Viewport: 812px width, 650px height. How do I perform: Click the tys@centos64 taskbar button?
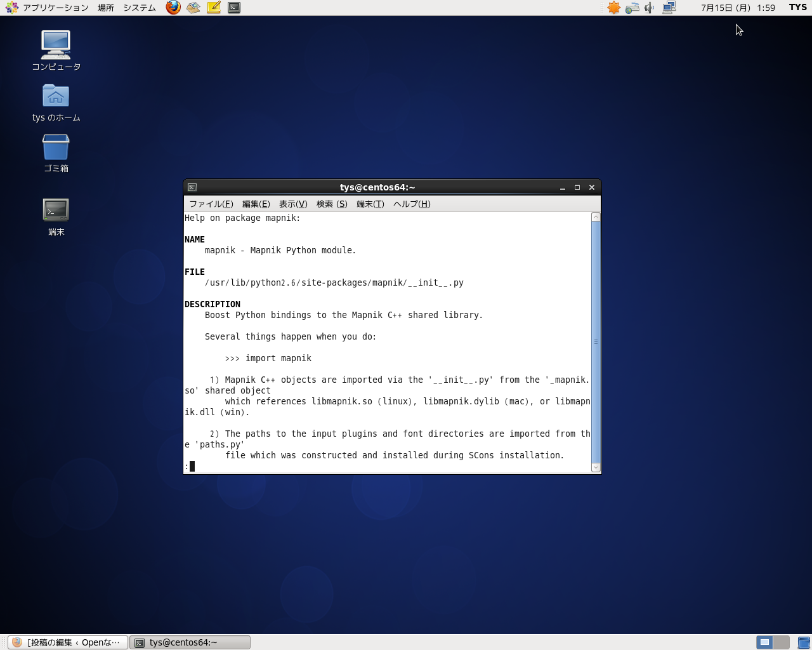(190, 642)
